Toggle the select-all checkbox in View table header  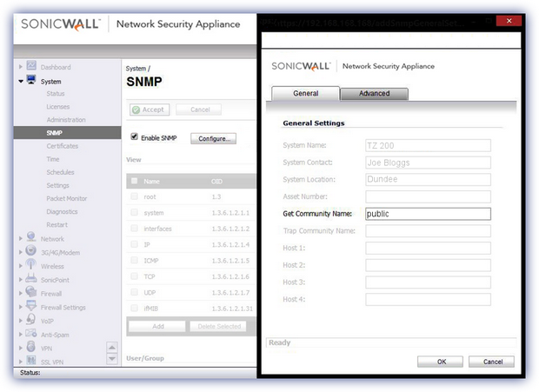pos(135,181)
